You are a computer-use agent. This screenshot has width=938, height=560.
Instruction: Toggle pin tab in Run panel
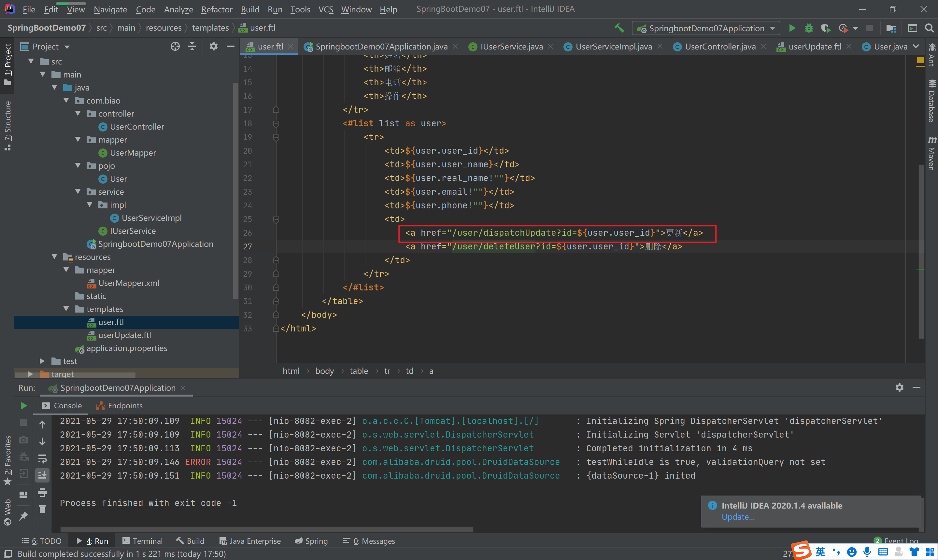(x=23, y=516)
